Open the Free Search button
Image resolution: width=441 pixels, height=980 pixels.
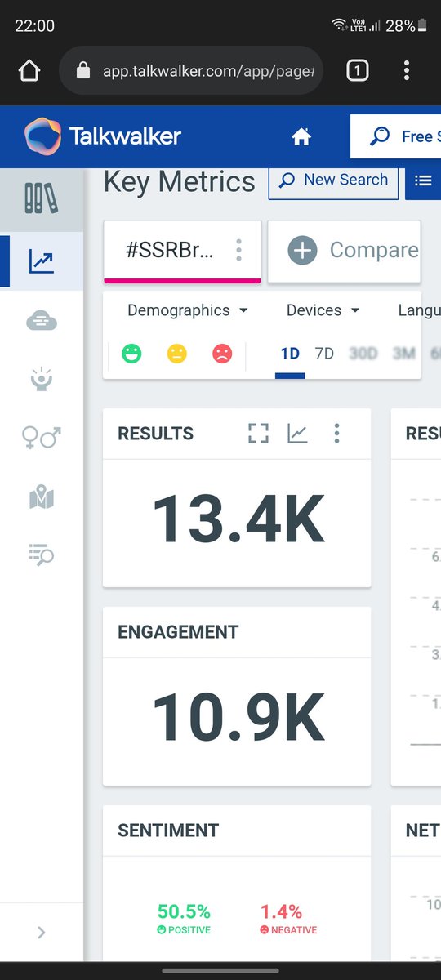pos(396,136)
